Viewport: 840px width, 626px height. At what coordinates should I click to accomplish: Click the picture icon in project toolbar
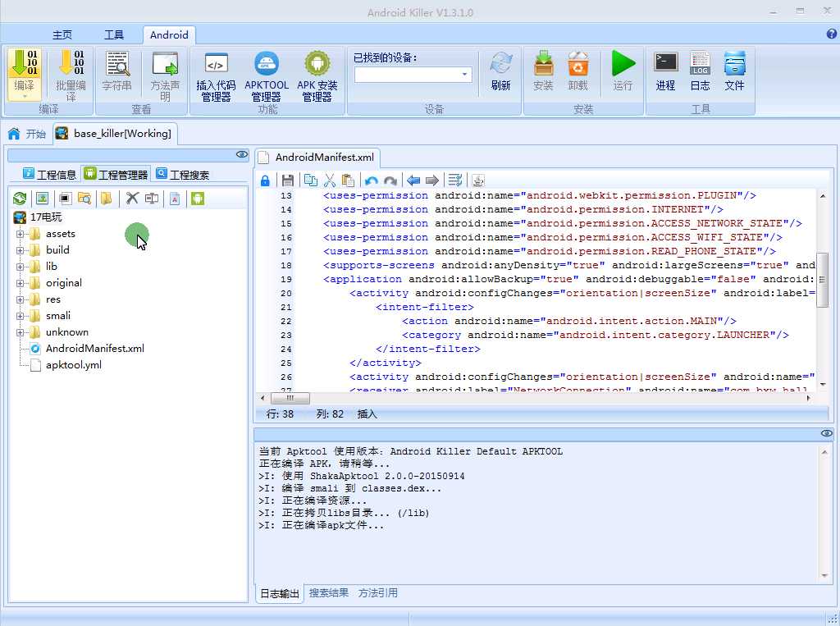(43, 199)
